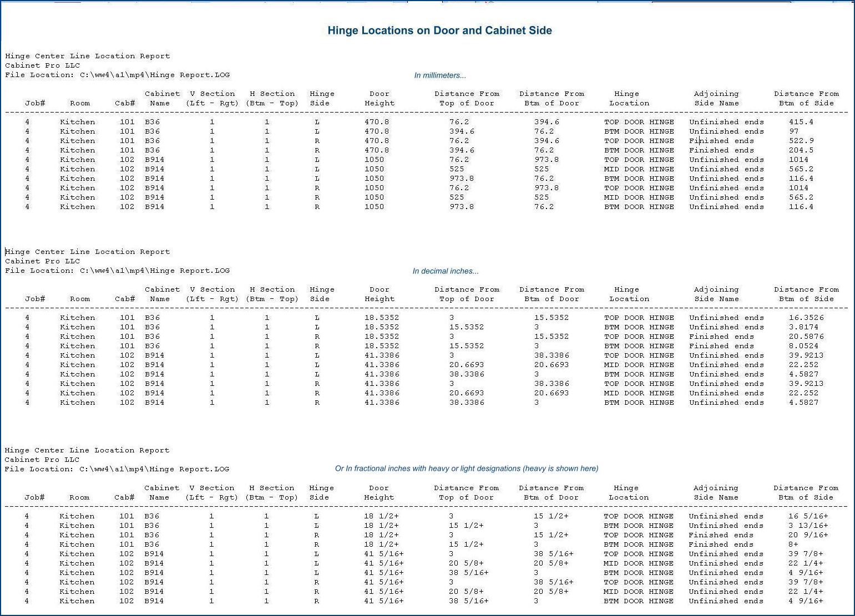Image resolution: width=855 pixels, height=616 pixels.
Task: Click 'BTM DOOR HINGE' in the 204.5 row
Action: pos(639,150)
